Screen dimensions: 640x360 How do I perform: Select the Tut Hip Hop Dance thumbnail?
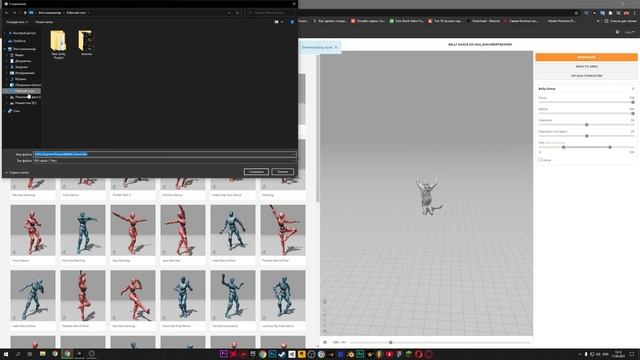click(x=233, y=296)
